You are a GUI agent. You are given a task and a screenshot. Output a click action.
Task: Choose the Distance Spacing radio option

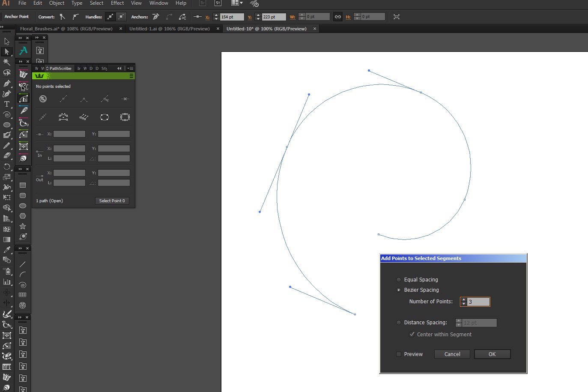pos(399,323)
